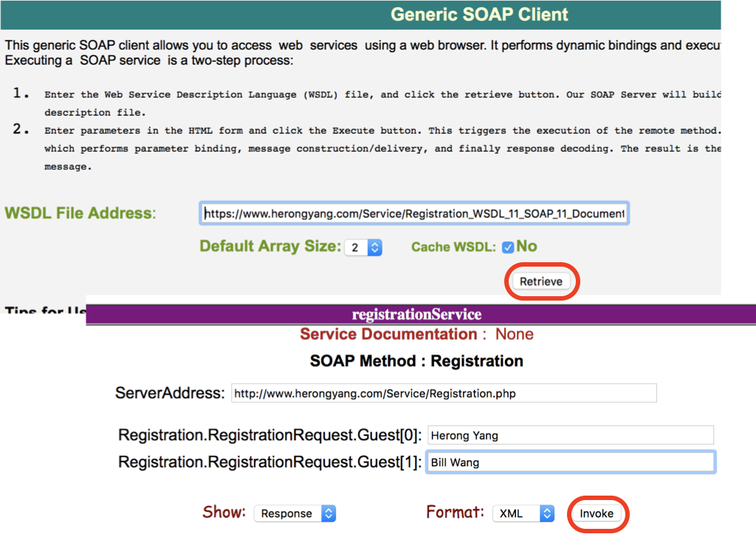Select the Guest[1] field containing Bill Wang

coord(570,461)
